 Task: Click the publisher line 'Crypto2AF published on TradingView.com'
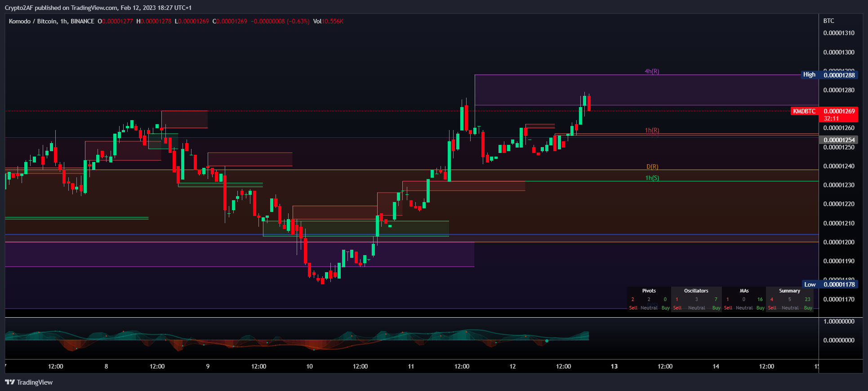(61, 8)
